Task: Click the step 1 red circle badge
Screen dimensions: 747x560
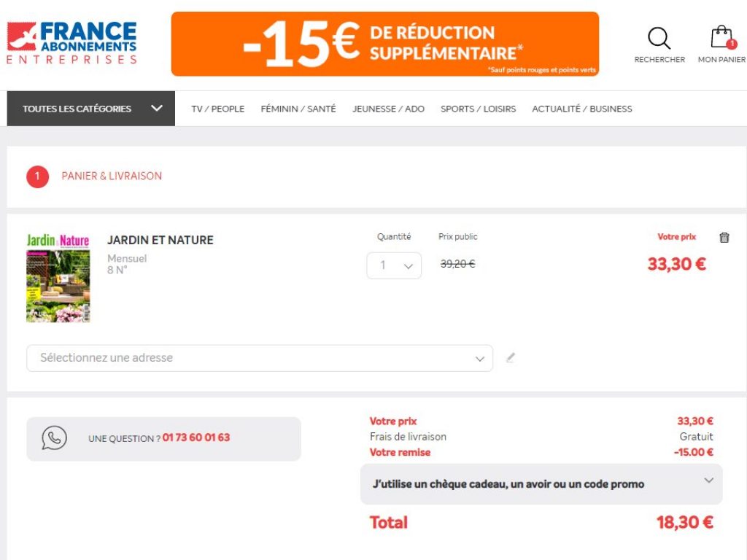Action: pyautogui.click(x=37, y=176)
